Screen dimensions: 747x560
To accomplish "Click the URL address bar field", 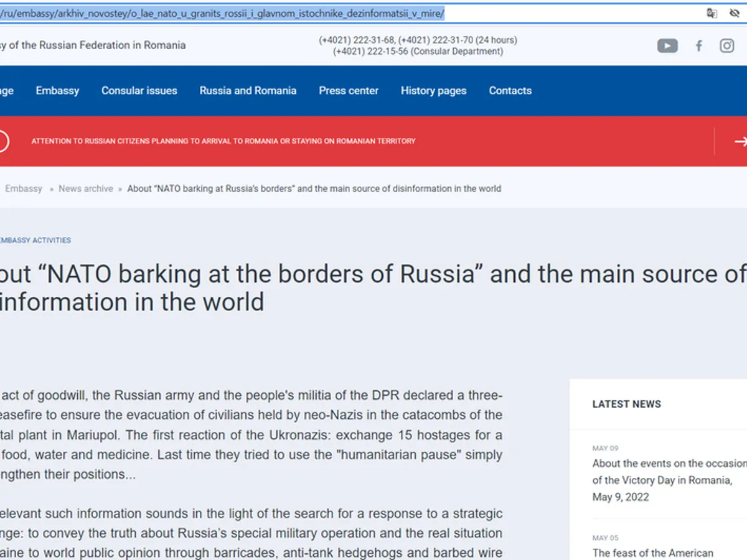I will pyautogui.click(x=311, y=13).
